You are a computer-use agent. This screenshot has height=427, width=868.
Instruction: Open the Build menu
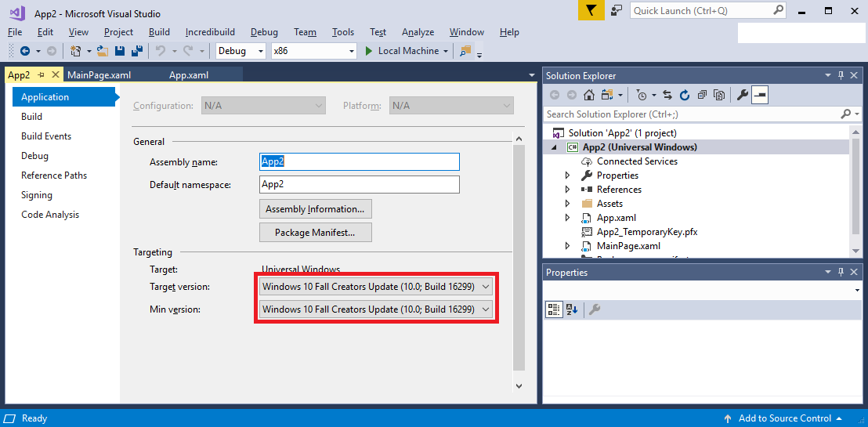160,32
